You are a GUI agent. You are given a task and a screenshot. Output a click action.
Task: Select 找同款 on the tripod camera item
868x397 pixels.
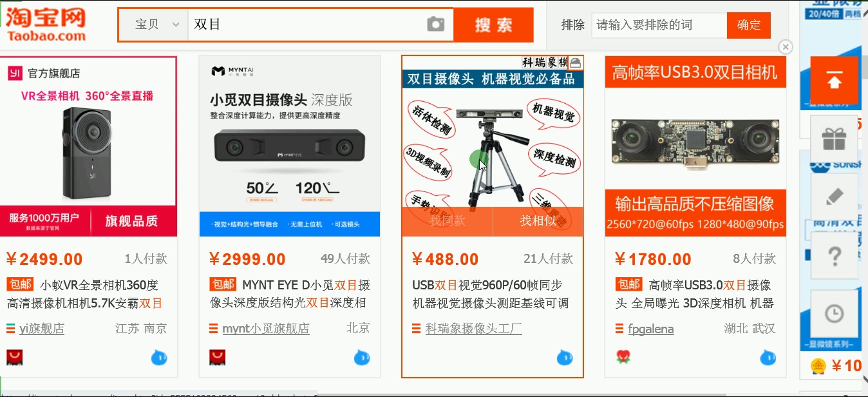tap(448, 221)
